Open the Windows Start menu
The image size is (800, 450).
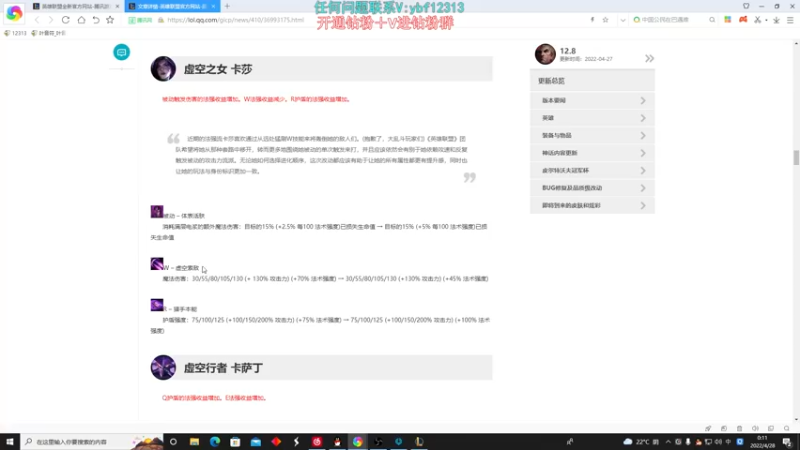10,441
